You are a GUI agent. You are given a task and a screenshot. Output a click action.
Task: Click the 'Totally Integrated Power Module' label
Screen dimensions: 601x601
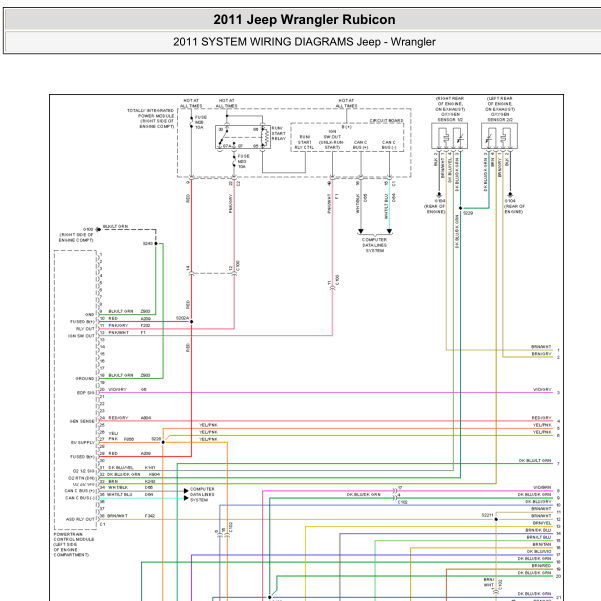tap(151, 118)
